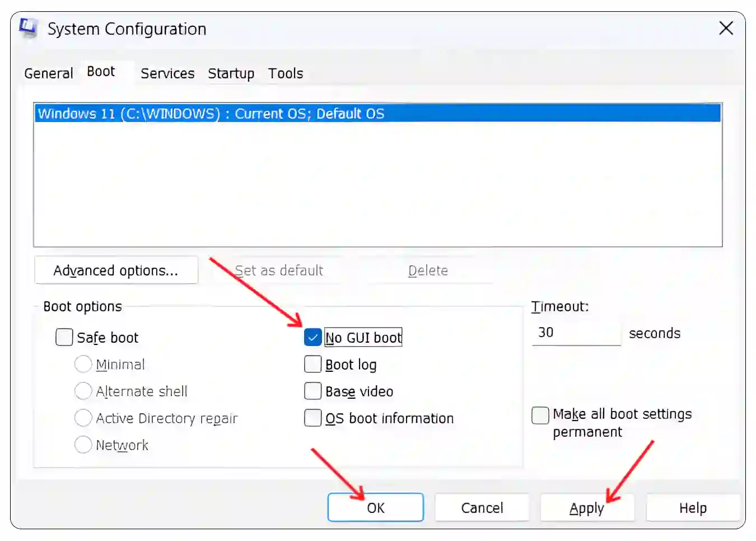Select Active Directory repair radio option

(x=83, y=418)
